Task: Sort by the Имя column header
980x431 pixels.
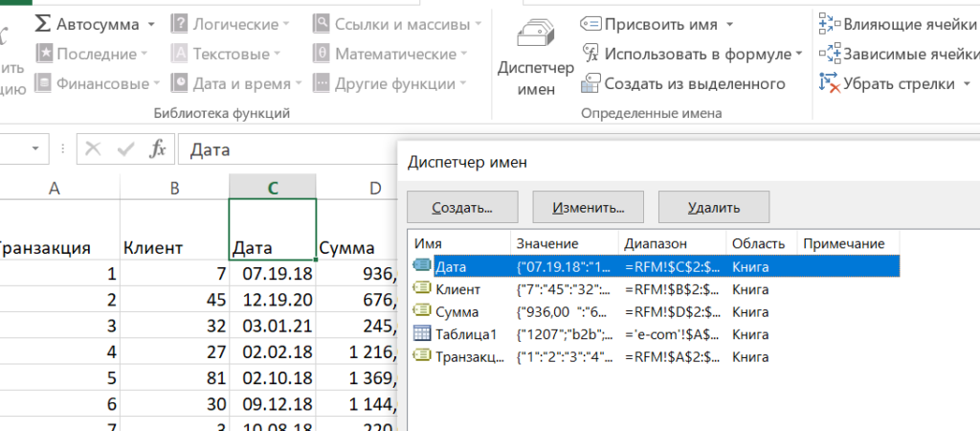Action: click(458, 243)
